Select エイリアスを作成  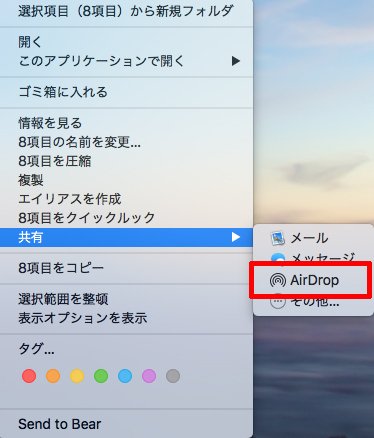[x=126, y=199]
